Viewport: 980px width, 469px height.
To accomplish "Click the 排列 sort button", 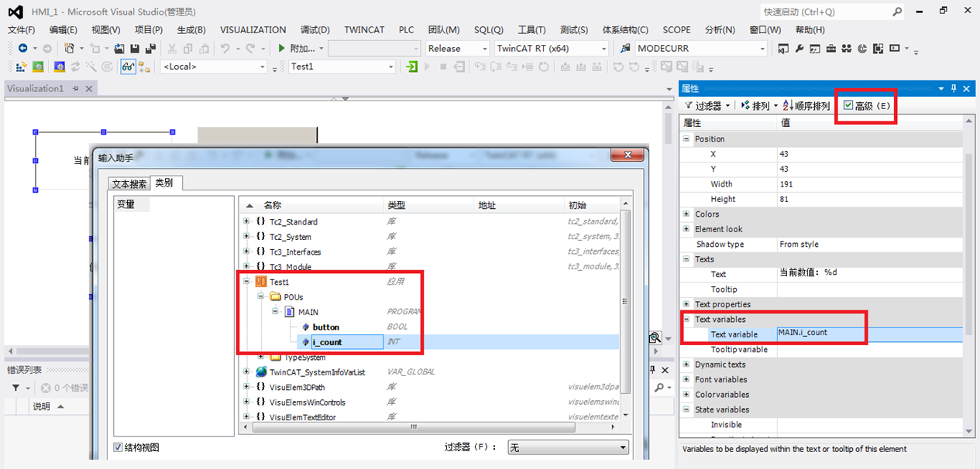I will pos(759,106).
